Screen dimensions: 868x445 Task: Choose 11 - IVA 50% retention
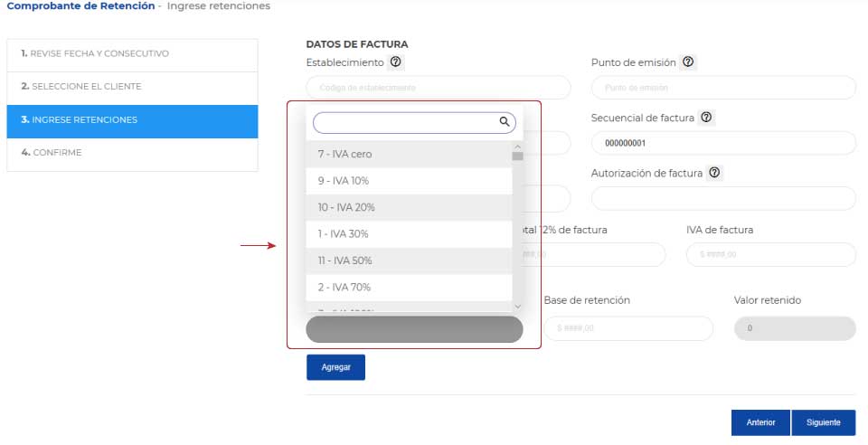pyautogui.click(x=409, y=260)
